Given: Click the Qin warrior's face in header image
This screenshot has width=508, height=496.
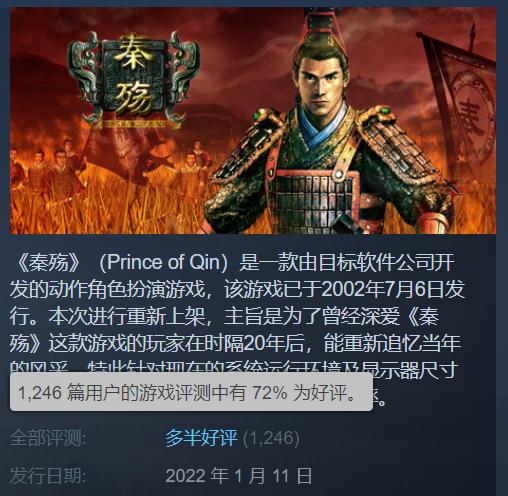Looking at the screenshot, I should point(323,87).
